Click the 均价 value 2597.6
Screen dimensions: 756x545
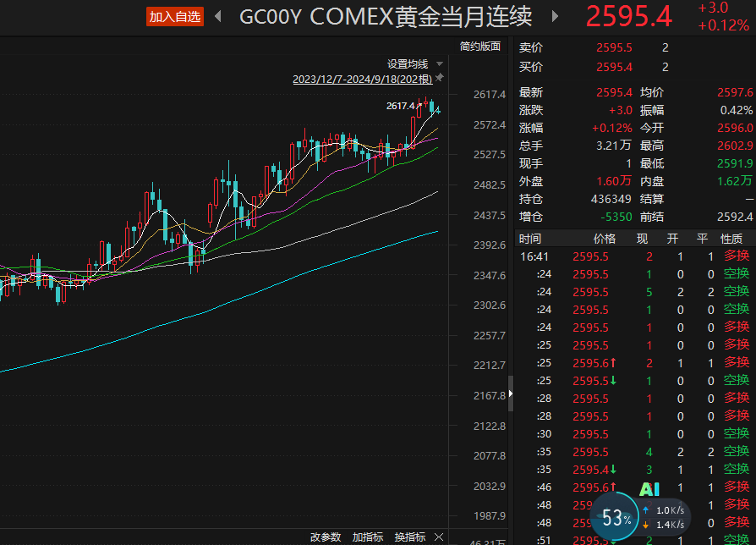[735, 92]
